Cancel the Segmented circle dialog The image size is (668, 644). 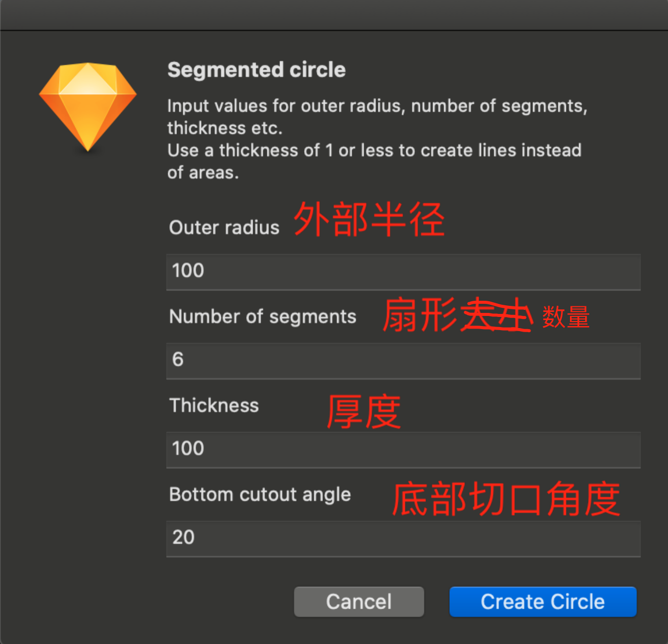pyautogui.click(x=359, y=602)
